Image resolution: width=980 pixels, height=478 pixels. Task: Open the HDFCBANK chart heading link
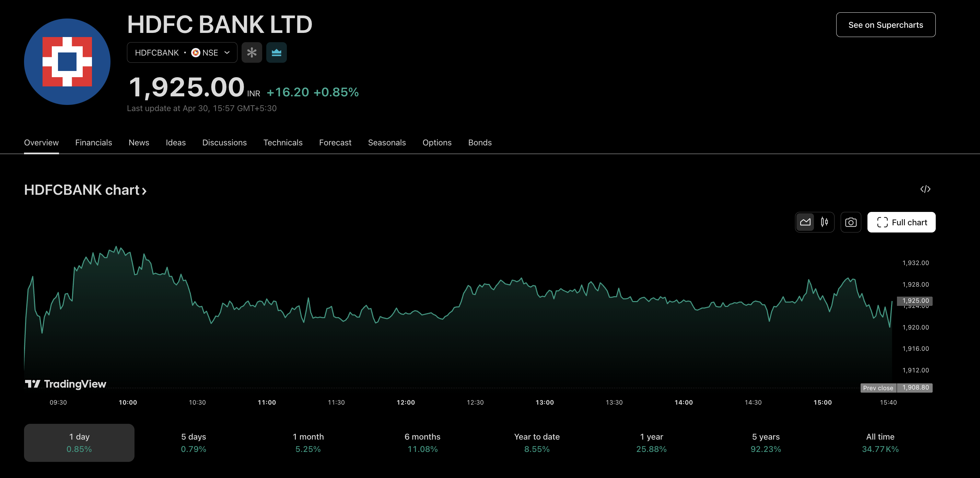click(85, 190)
